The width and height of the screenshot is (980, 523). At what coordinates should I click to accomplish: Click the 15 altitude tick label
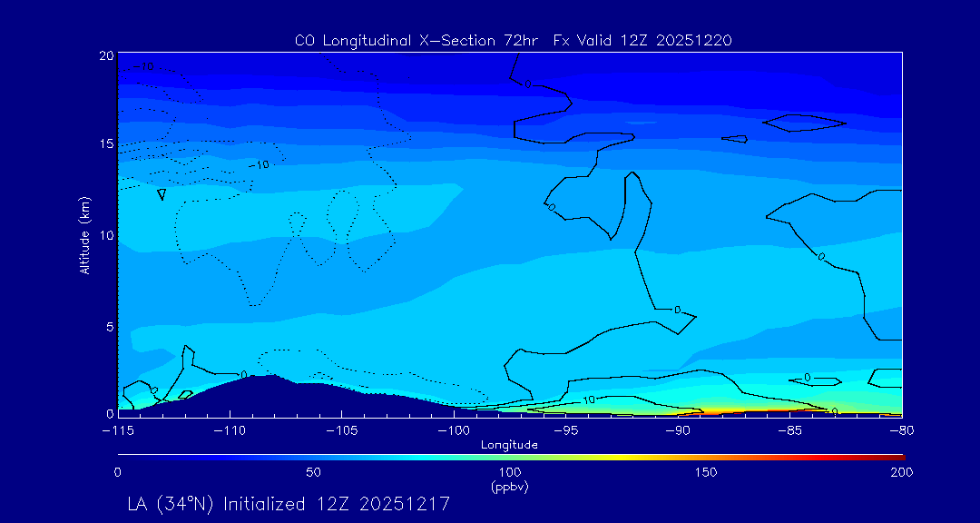(104, 143)
